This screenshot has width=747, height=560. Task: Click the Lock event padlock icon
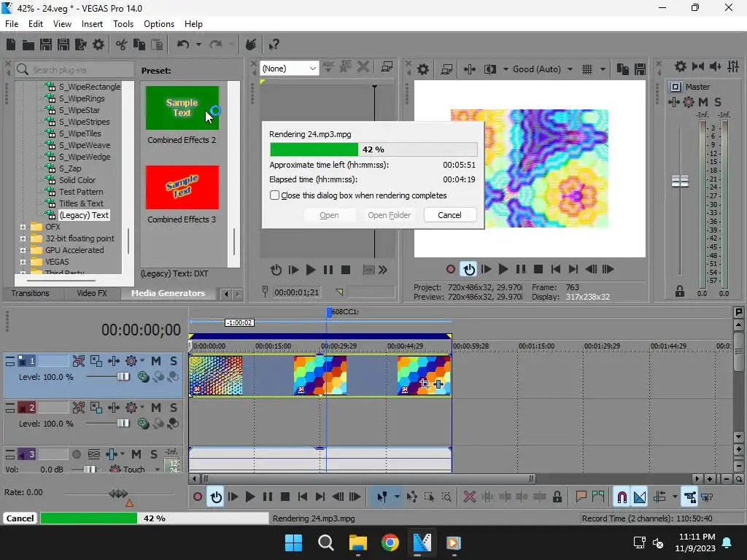(557, 497)
